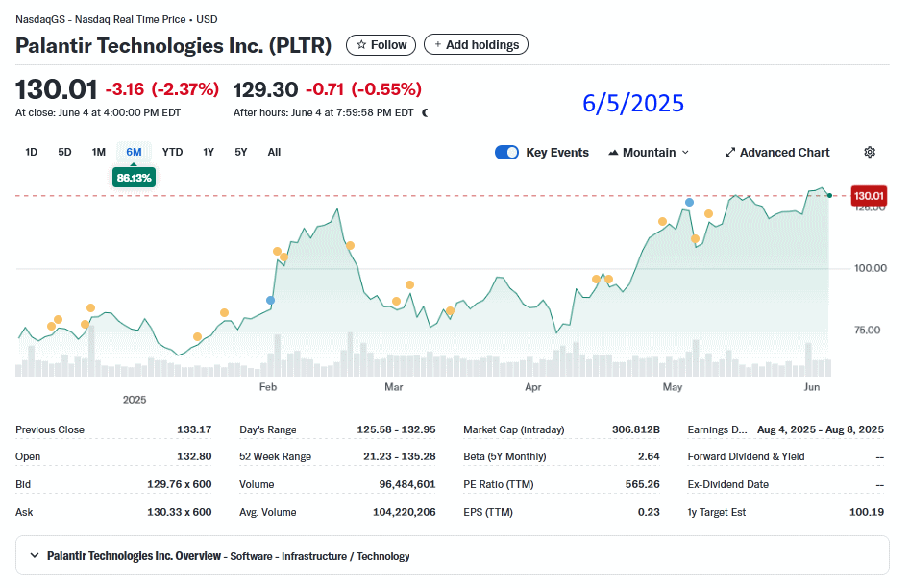The width and height of the screenshot is (910, 588).
Task: Click the 100.00 price axis label
Action: point(871,268)
